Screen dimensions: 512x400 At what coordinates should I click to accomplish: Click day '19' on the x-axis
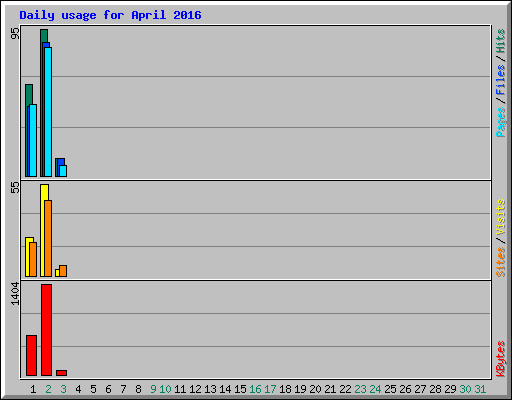pos(300,389)
